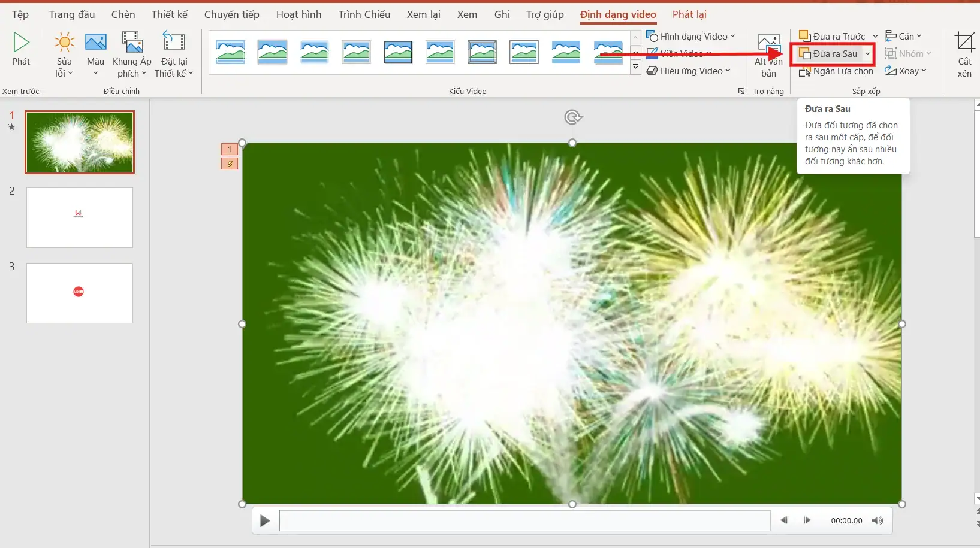Viewport: 980px width, 548px height.
Task: Step the video forward
Action: (x=807, y=520)
